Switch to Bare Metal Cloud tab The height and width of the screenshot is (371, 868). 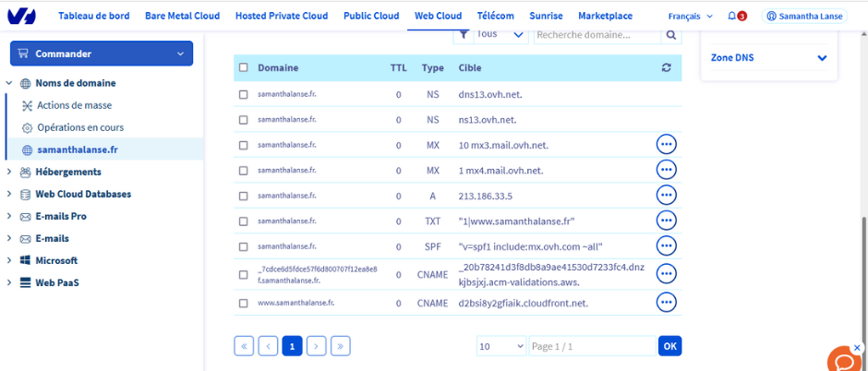183,16
